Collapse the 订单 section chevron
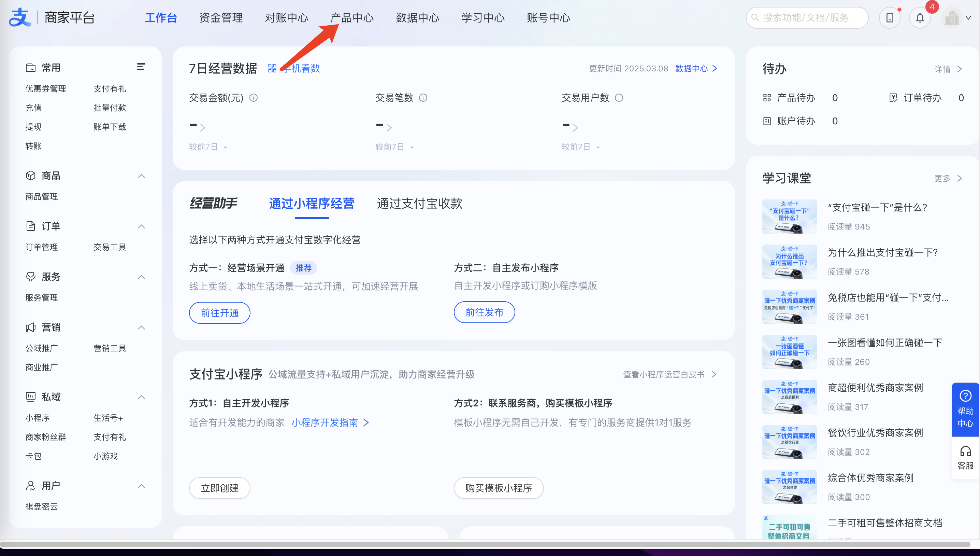 141,226
